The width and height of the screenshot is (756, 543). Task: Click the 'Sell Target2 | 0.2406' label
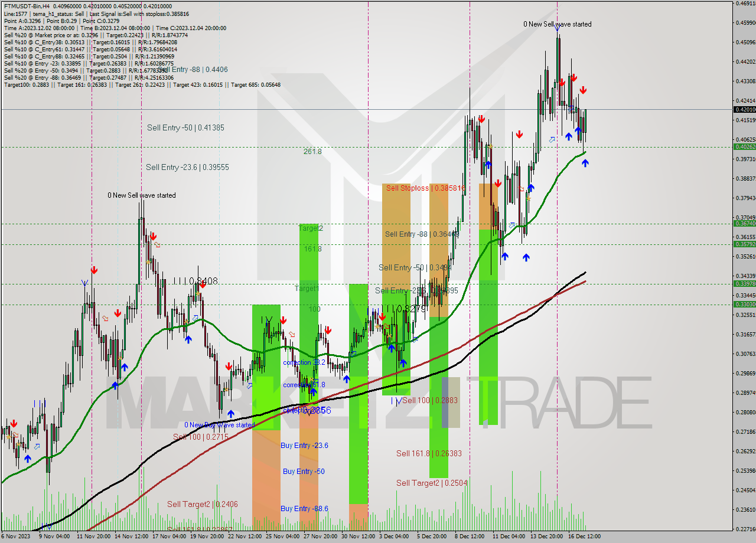(202, 504)
